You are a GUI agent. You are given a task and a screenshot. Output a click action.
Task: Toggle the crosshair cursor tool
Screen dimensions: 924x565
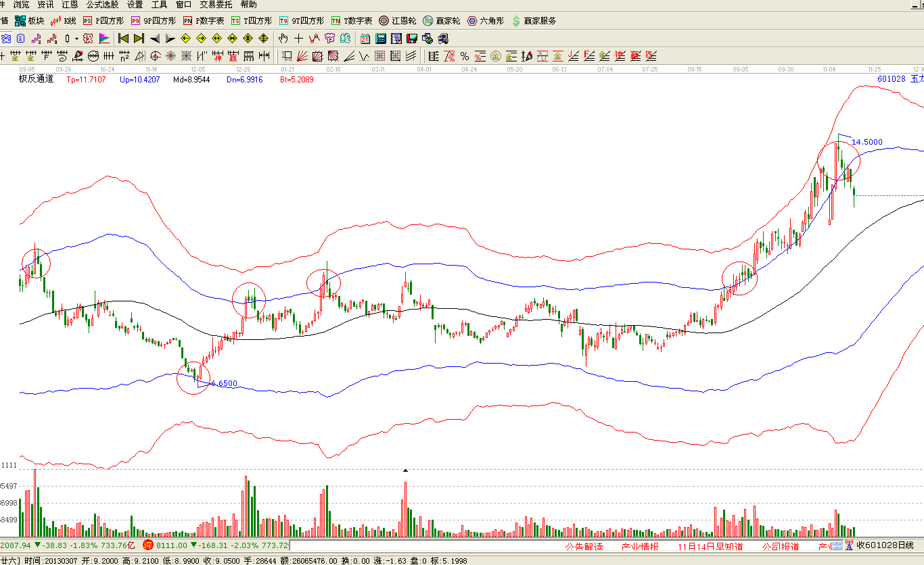(x=298, y=39)
